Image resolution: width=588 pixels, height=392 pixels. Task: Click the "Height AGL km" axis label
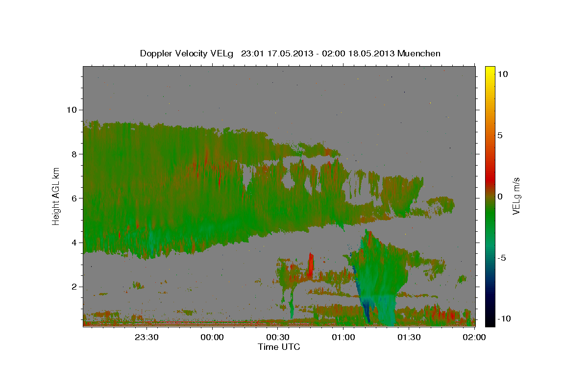click(x=56, y=196)
